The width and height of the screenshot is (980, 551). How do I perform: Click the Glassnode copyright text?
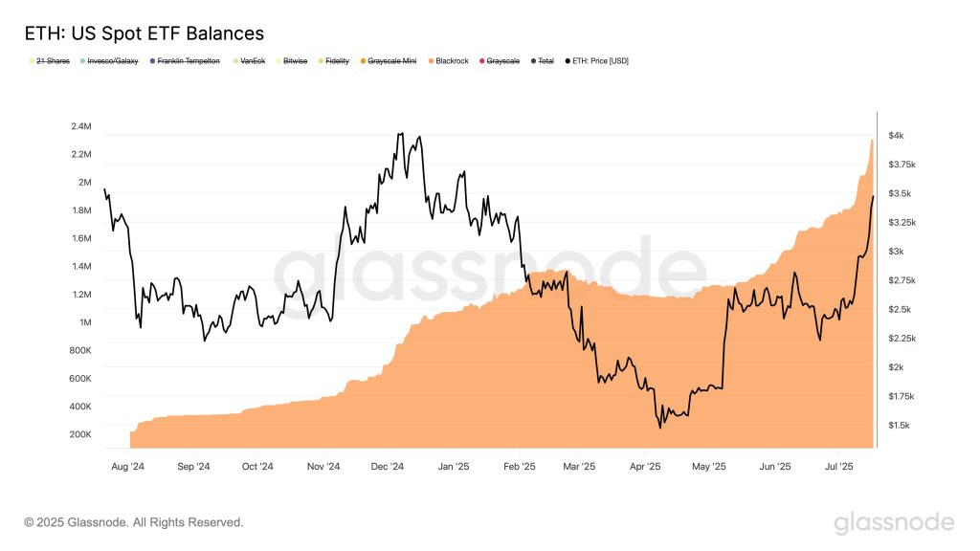[x=134, y=522]
